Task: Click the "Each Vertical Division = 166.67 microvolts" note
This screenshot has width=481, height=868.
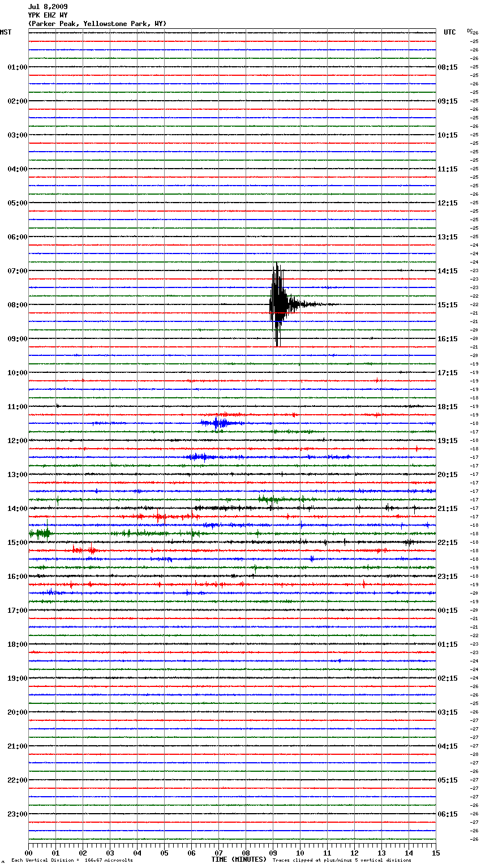Action: click(72, 861)
